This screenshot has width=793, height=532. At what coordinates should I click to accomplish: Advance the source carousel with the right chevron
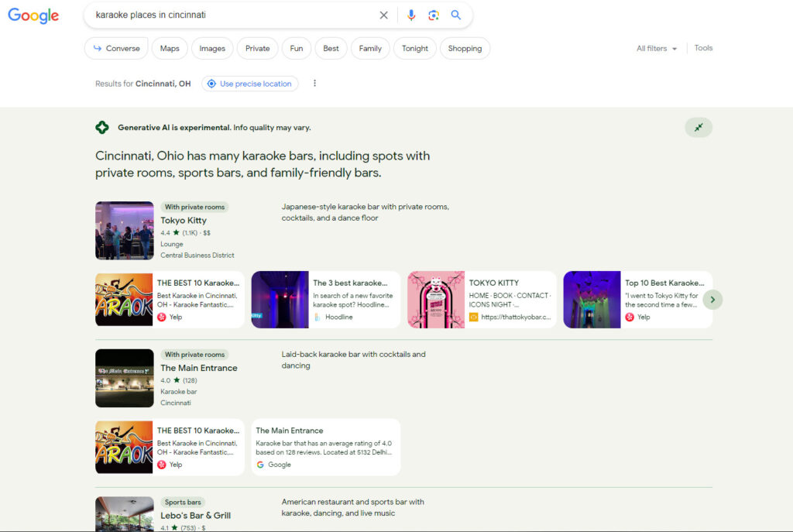712,300
